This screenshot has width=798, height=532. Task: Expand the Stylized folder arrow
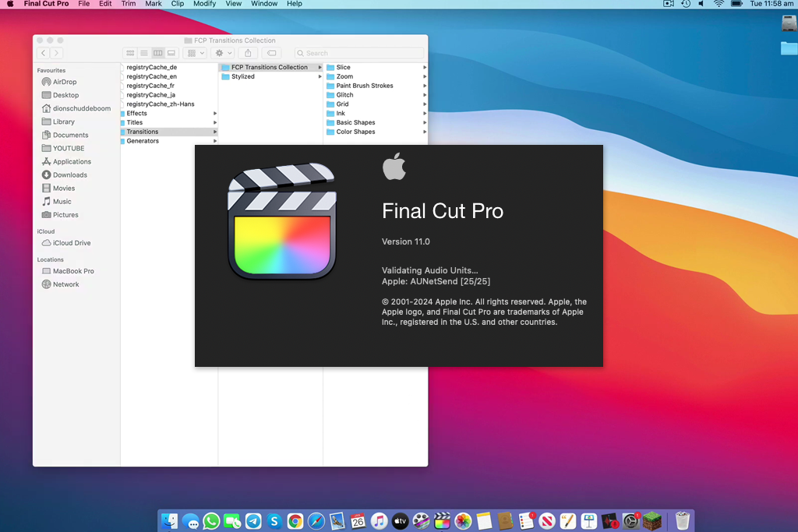point(320,76)
